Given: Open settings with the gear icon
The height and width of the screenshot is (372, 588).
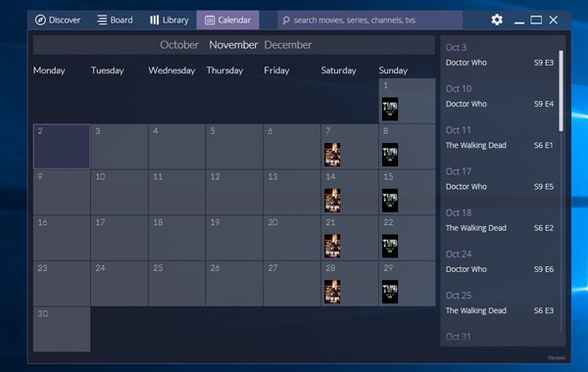Looking at the screenshot, I should [497, 20].
